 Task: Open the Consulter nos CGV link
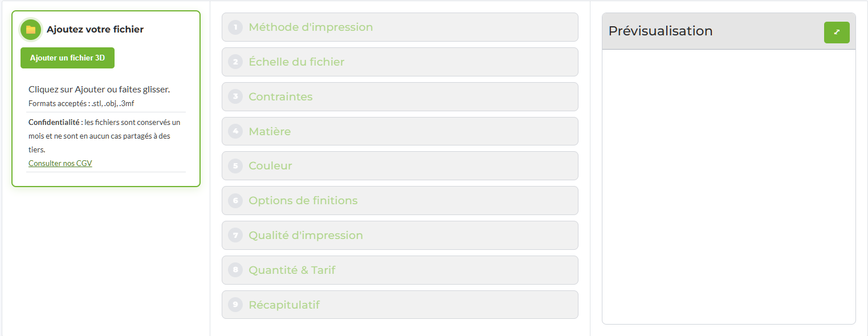[60, 163]
